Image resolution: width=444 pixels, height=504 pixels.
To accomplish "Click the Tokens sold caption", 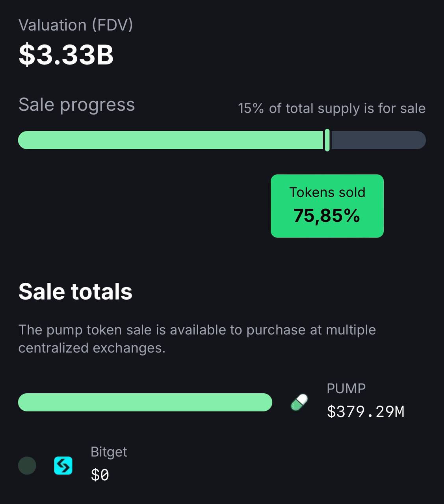I will (x=327, y=192).
